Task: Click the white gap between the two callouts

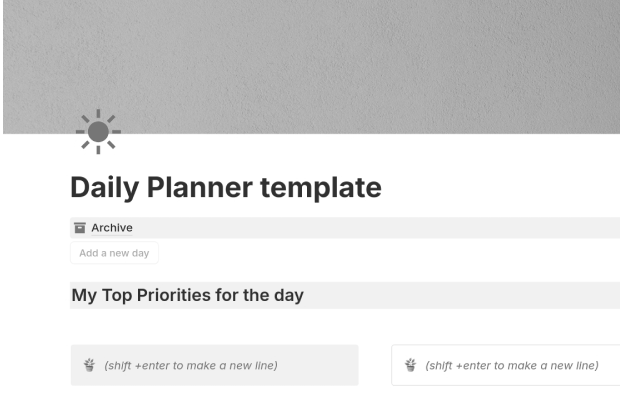Action: pyautogui.click(x=375, y=365)
